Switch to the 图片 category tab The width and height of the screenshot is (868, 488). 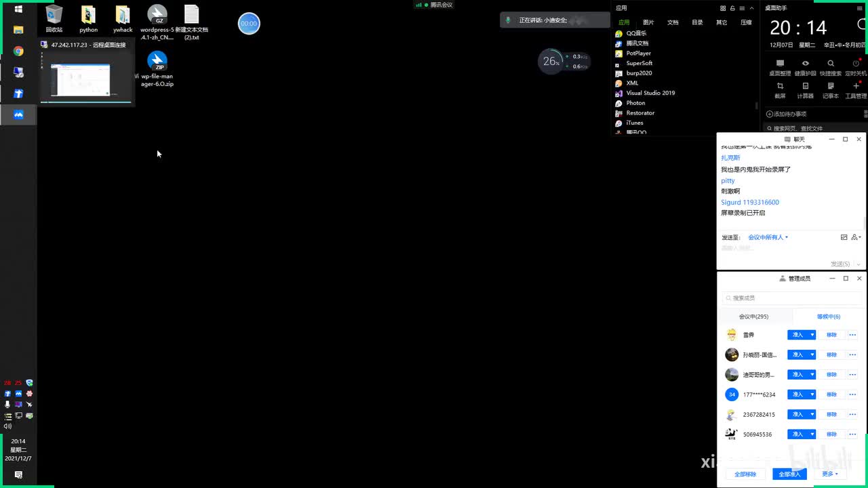point(648,22)
